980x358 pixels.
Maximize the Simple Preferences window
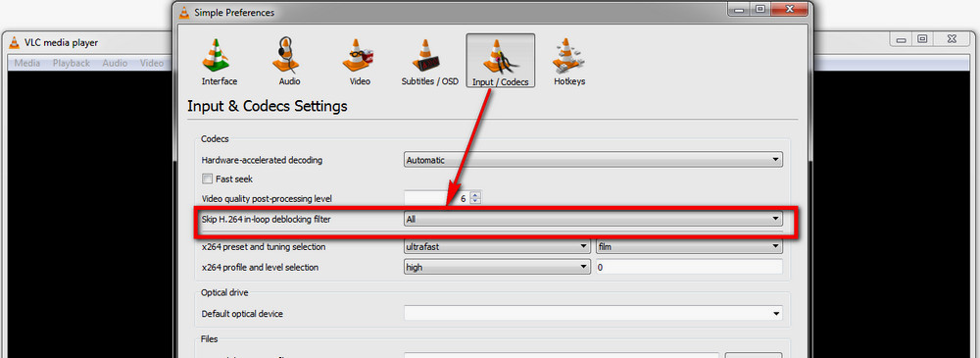click(760, 9)
